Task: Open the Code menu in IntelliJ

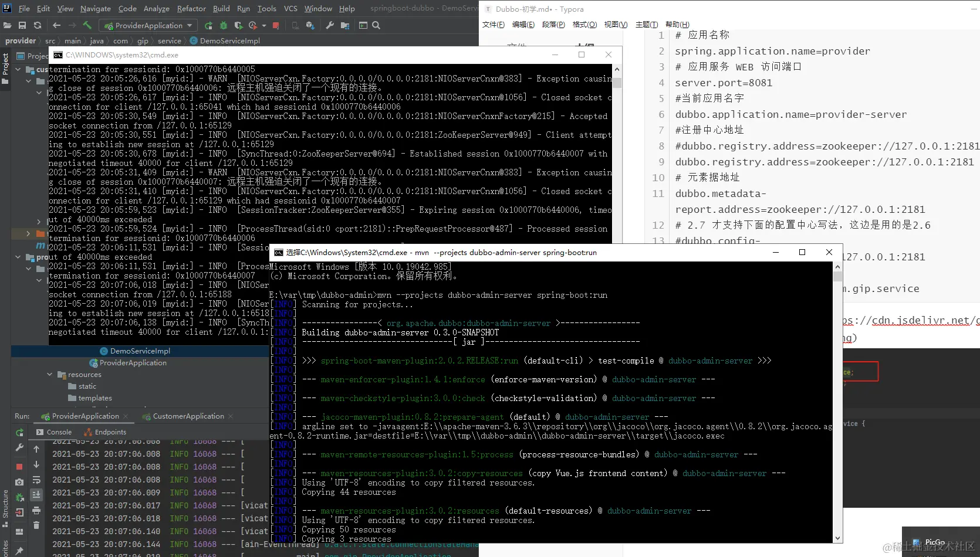Action: coord(127,9)
